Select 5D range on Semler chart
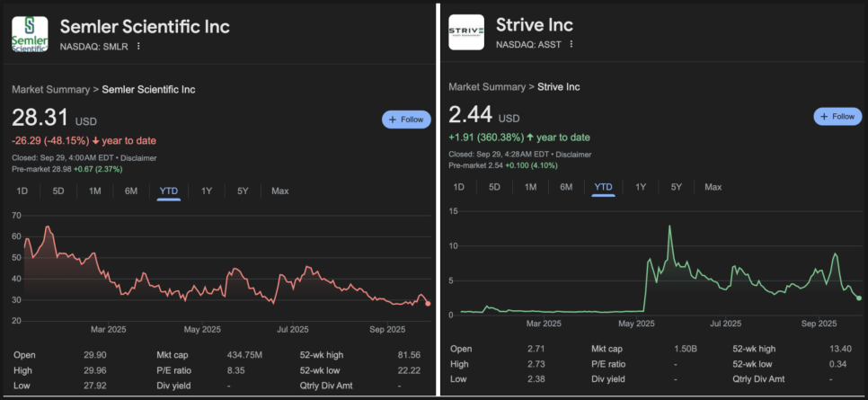This screenshot has height=400, width=868. pos(58,191)
